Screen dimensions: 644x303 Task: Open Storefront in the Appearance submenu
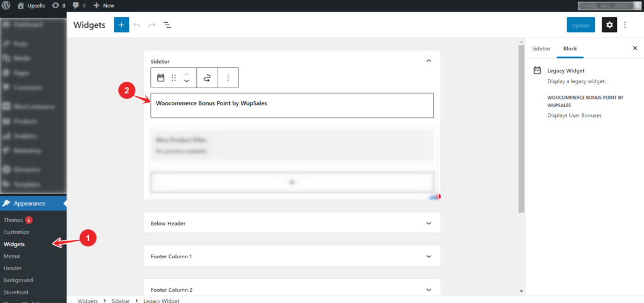click(16, 292)
